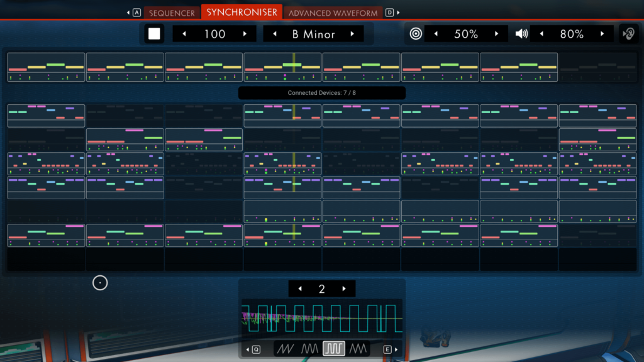Increase tempo with arrow right of 100

245,34
